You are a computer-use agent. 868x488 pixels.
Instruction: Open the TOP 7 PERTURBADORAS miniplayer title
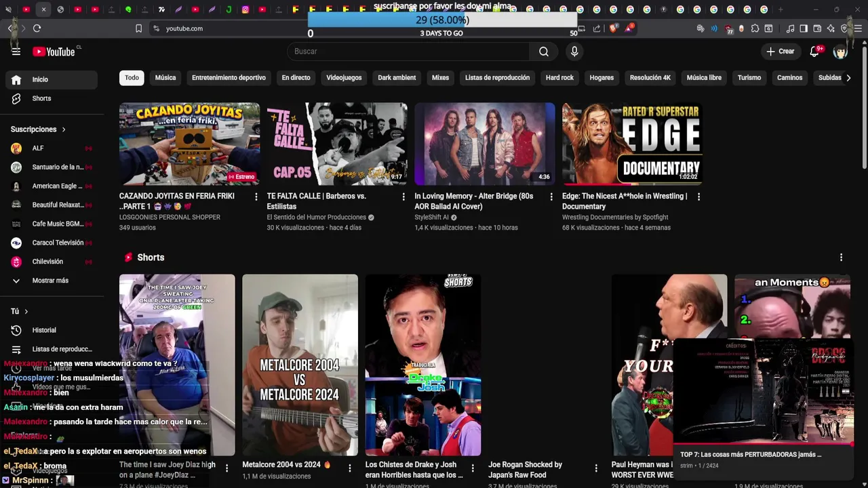[751, 455]
